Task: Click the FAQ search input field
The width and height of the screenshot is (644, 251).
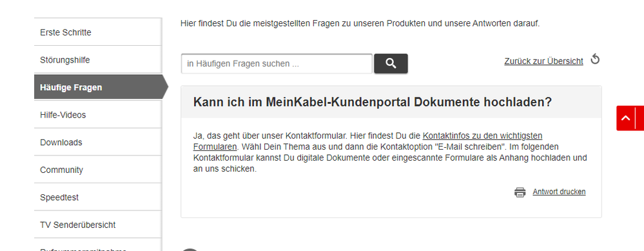Action: click(277, 64)
